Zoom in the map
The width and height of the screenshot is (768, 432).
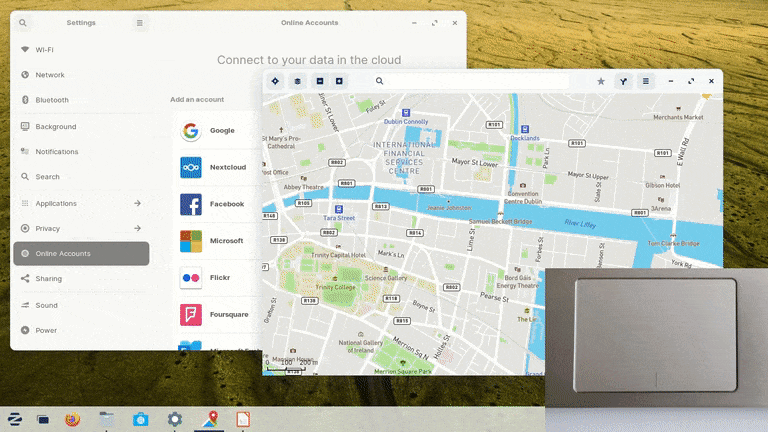point(339,81)
